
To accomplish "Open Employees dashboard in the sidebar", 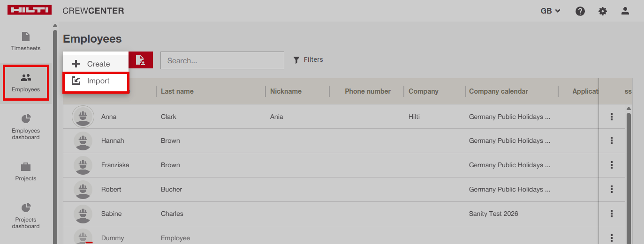I will coord(26,126).
